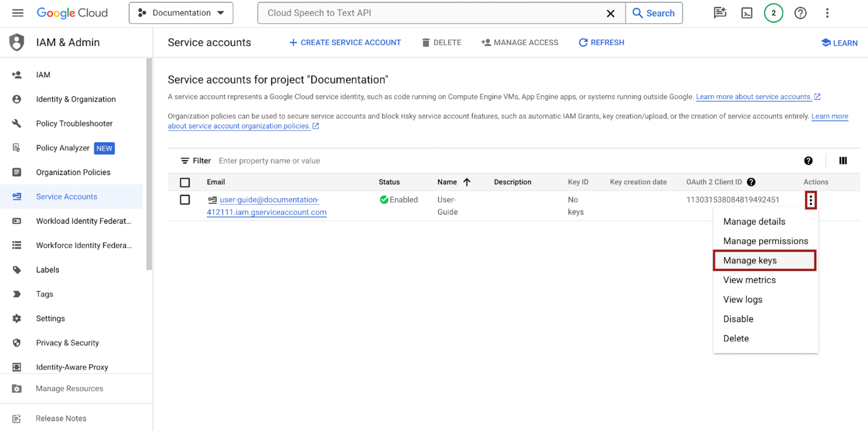Screen dimensions: 868x431
Task: Open the table filter help icon
Action: tap(808, 161)
